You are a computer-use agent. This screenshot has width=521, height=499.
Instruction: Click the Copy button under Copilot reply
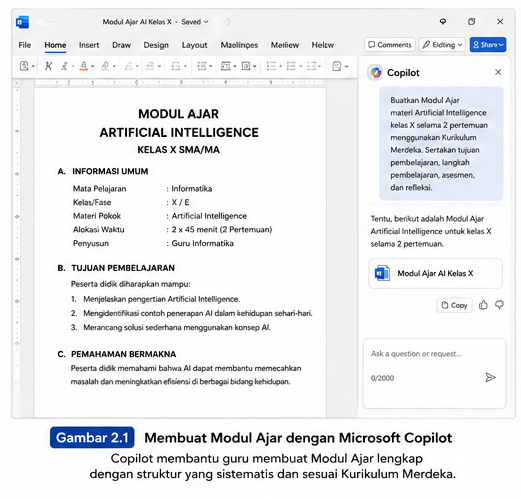[x=454, y=305]
